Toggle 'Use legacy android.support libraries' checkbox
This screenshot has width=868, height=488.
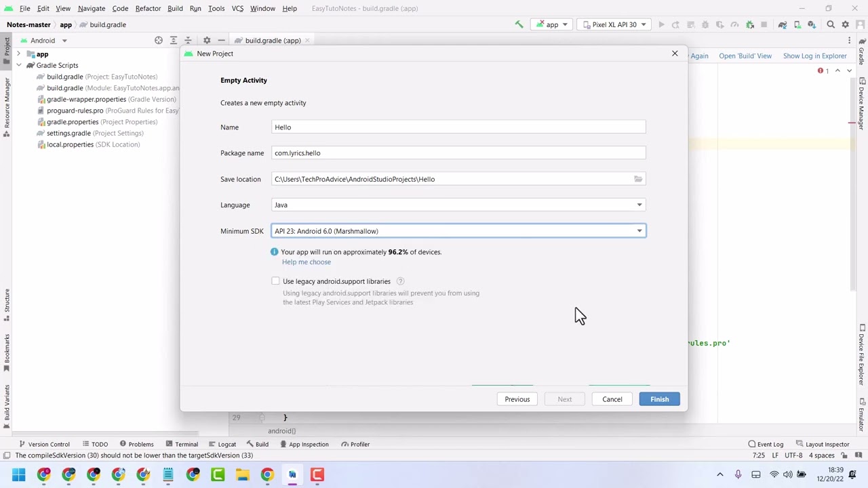coord(275,281)
